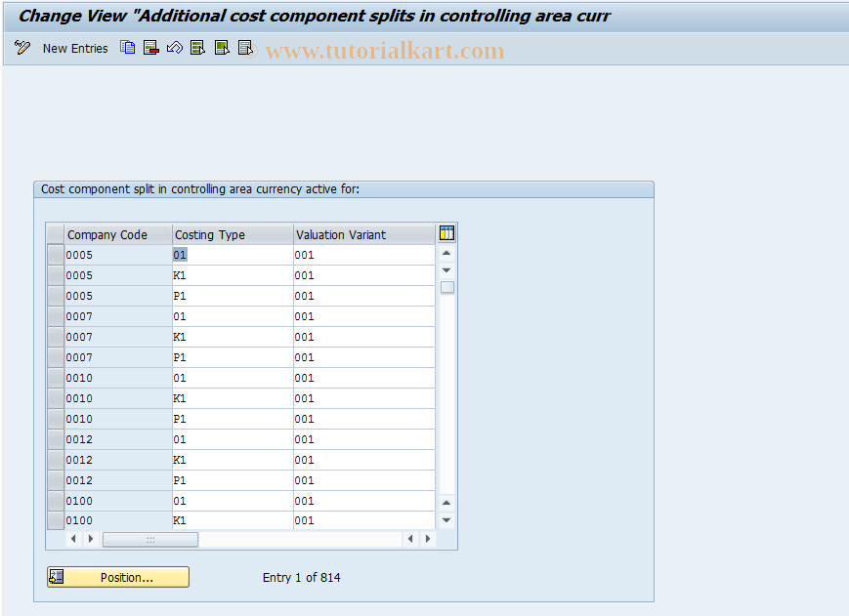The height and width of the screenshot is (616, 849).
Task: Click vertical scrollbar up arrow at top
Action: tap(446, 253)
